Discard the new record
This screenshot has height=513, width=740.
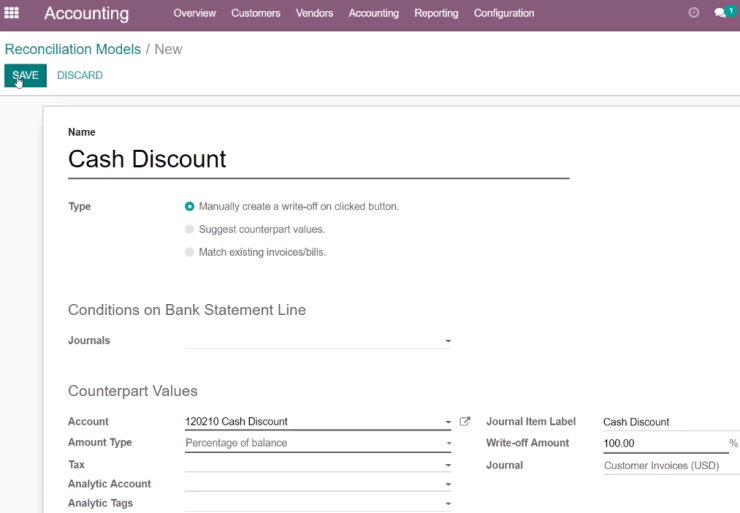(x=80, y=76)
